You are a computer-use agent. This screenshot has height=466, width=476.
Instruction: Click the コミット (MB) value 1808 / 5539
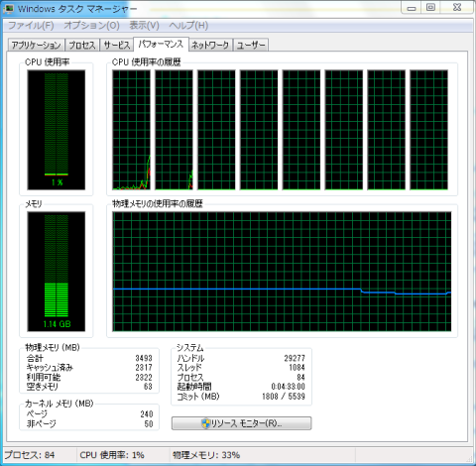284,397
